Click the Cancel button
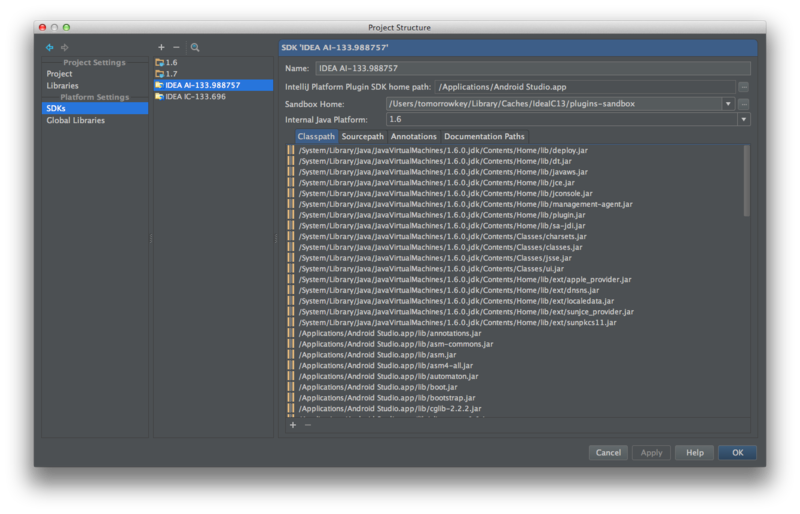Image resolution: width=800 pixels, height=514 pixels. pos(608,452)
